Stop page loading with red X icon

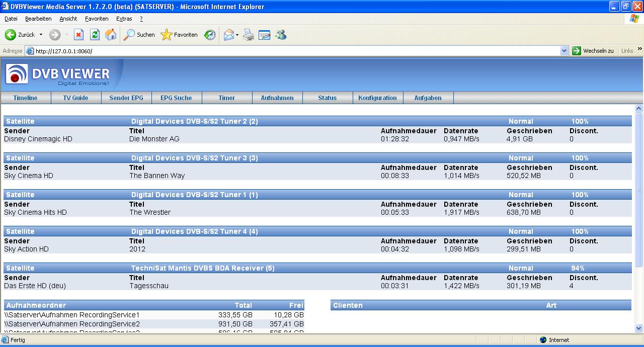click(x=78, y=35)
